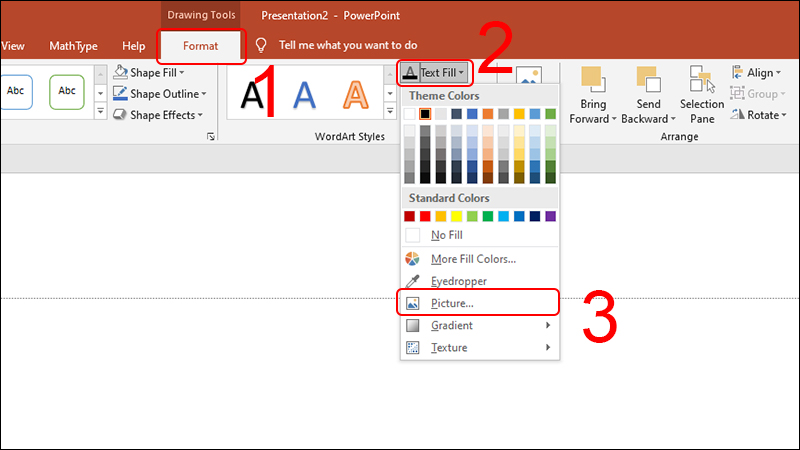Click the Align objects icon

point(738,72)
